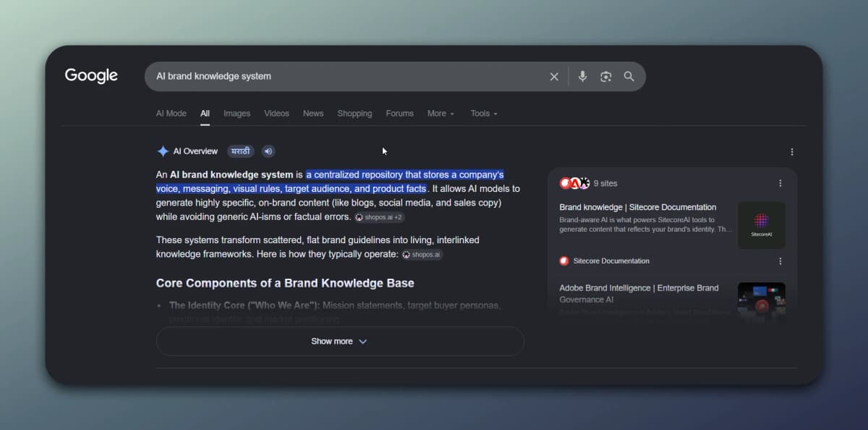This screenshot has height=430, width=868.
Task: Open Brand knowledge Sitecore Documentation link
Action: coord(638,207)
